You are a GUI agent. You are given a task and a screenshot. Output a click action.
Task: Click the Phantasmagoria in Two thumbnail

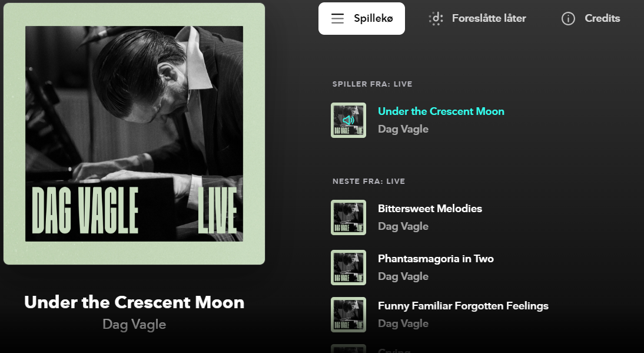(348, 268)
